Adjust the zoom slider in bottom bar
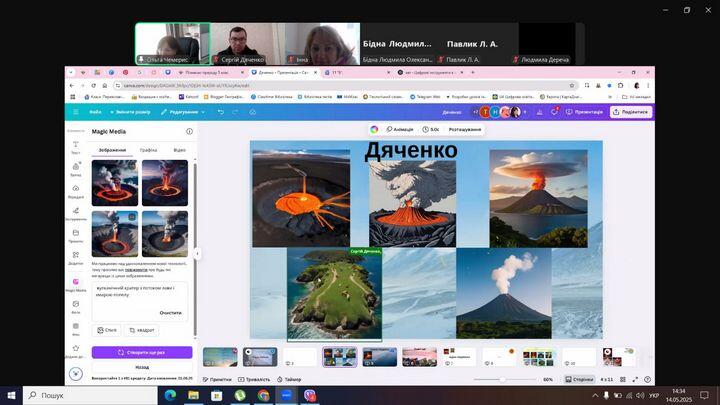Viewport: 720px width, 405px height. click(502, 379)
